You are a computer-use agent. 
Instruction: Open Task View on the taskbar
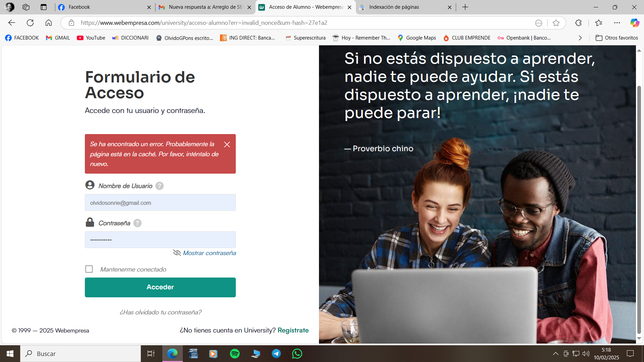pyautogui.click(x=151, y=354)
